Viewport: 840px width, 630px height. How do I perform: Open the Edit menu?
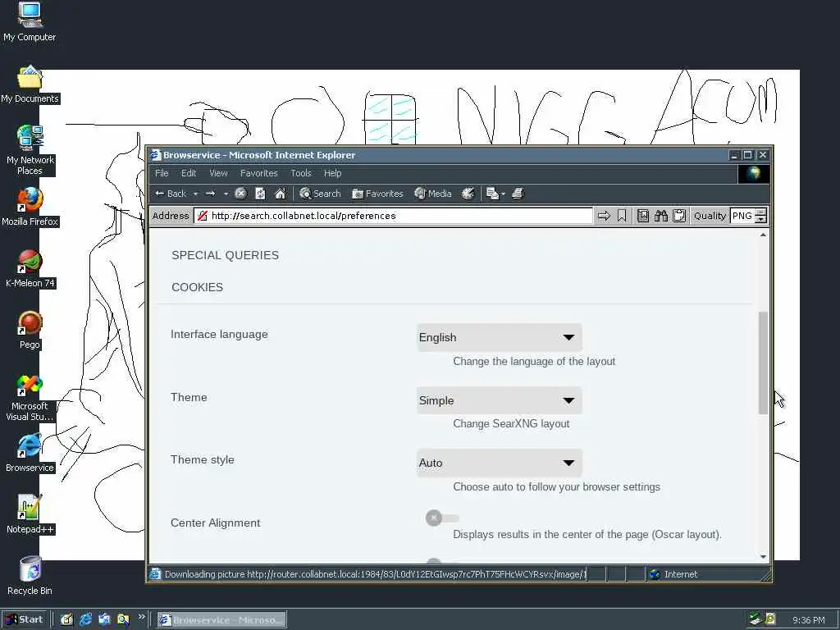(x=189, y=173)
